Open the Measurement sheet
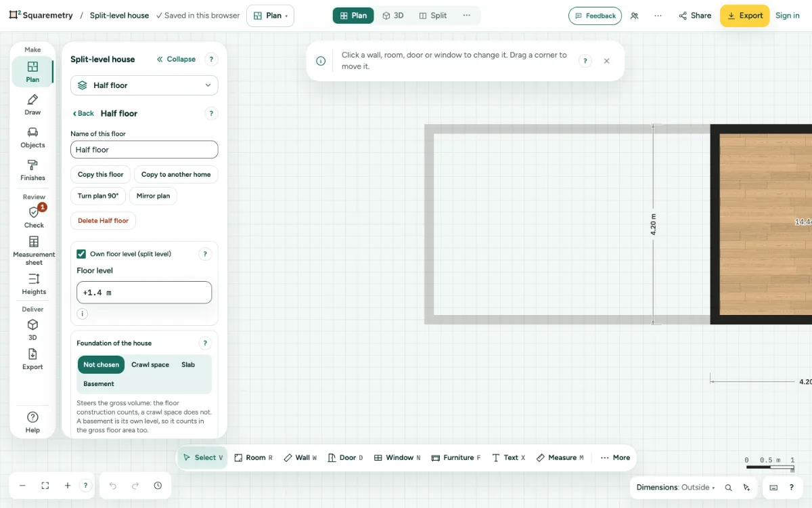This screenshot has height=508, width=812. click(34, 251)
